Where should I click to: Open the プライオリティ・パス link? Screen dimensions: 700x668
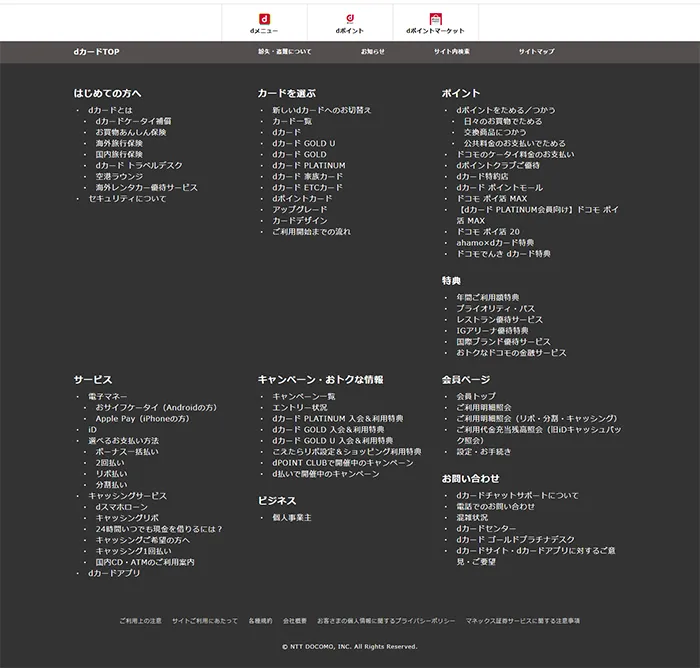tap(496, 309)
